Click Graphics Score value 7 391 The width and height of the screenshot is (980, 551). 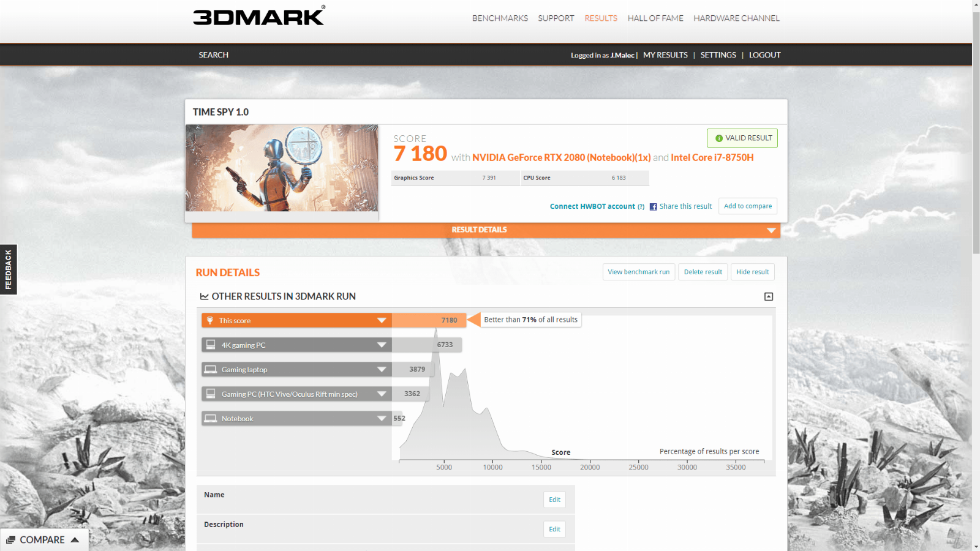pos(489,178)
